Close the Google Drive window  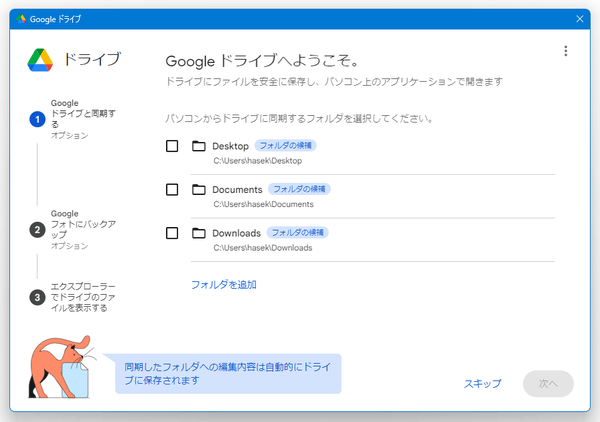tap(580, 19)
